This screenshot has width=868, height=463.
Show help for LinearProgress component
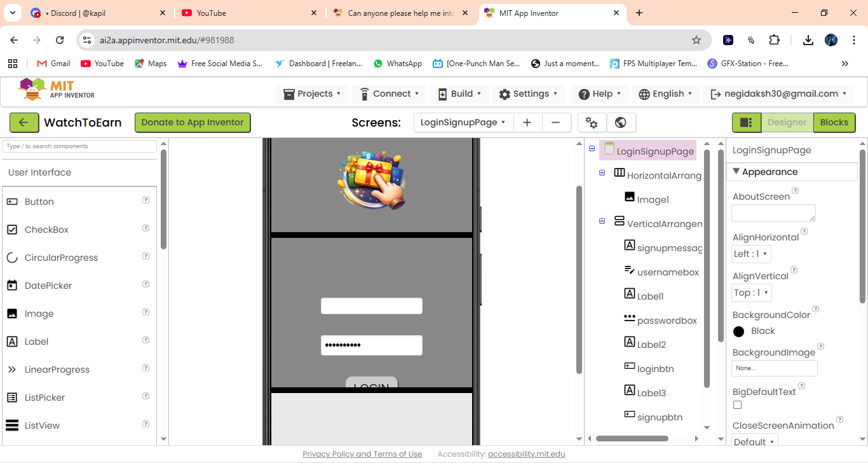pos(146,368)
